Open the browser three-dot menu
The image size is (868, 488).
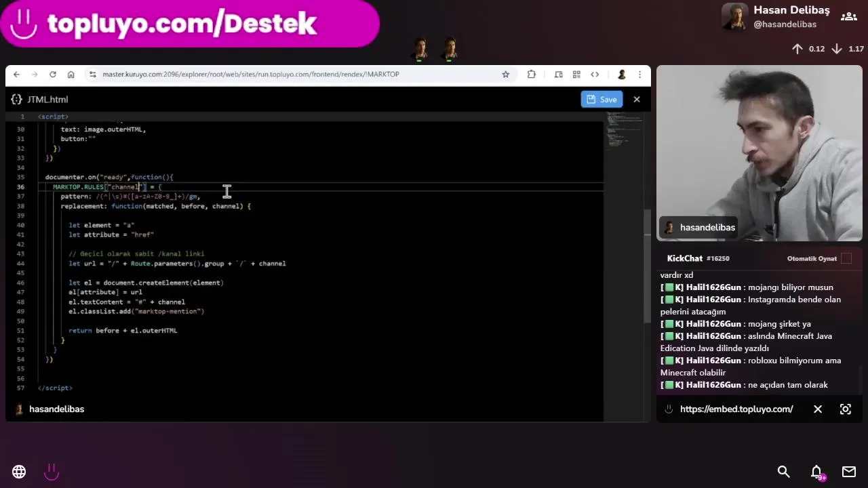(639, 75)
